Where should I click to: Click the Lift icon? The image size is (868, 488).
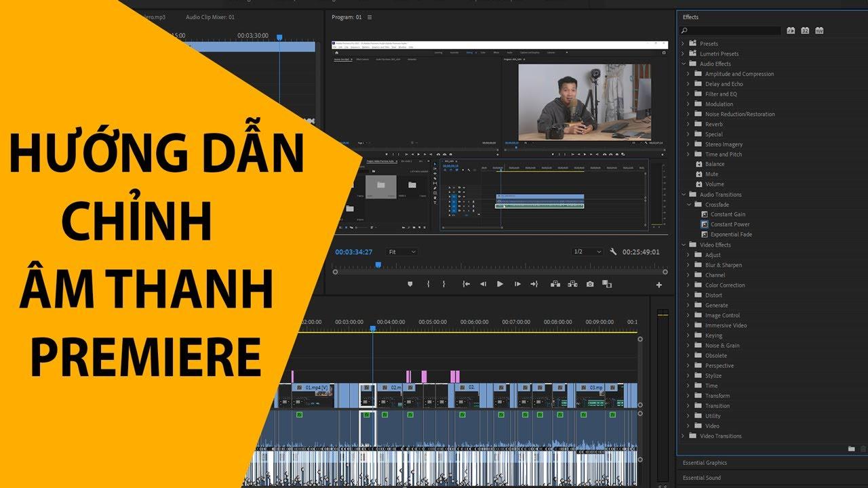point(555,284)
